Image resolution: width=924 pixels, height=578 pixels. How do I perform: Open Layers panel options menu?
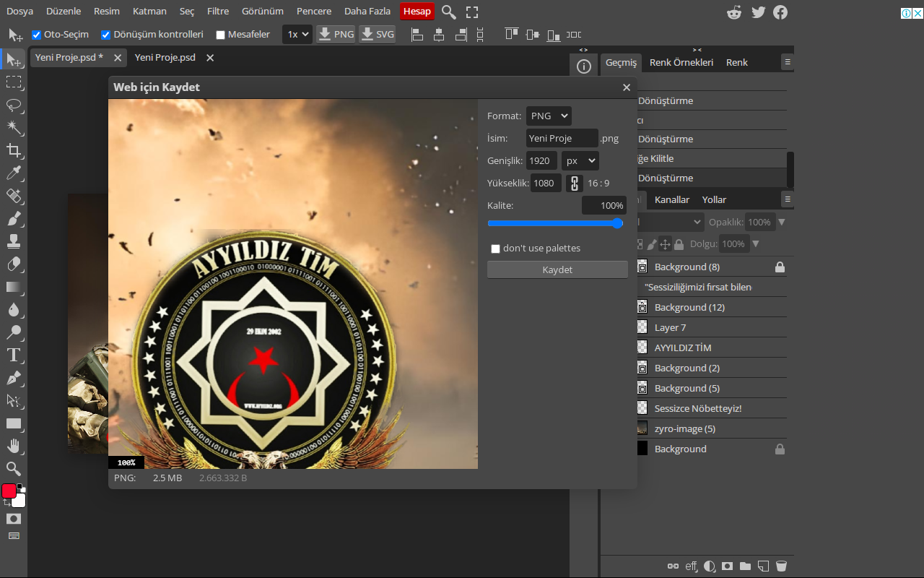click(788, 199)
